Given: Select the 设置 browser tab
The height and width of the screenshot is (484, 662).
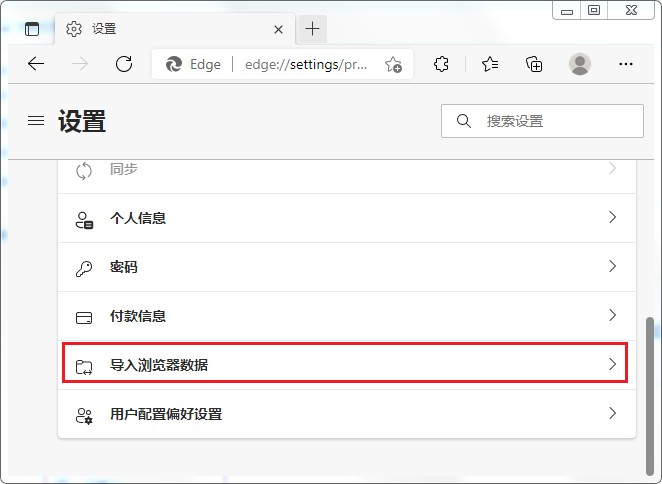Looking at the screenshot, I should click(x=174, y=29).
